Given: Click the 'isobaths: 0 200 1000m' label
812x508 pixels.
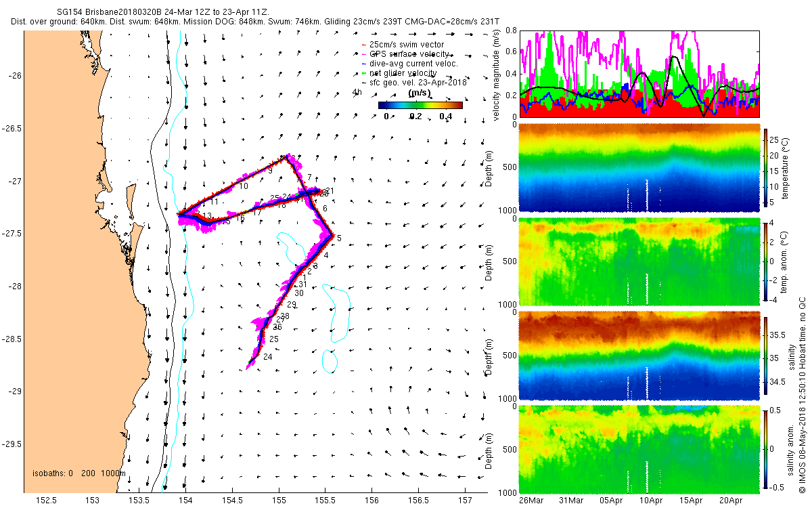Looking at the screenshot, I should pos(79,473).
